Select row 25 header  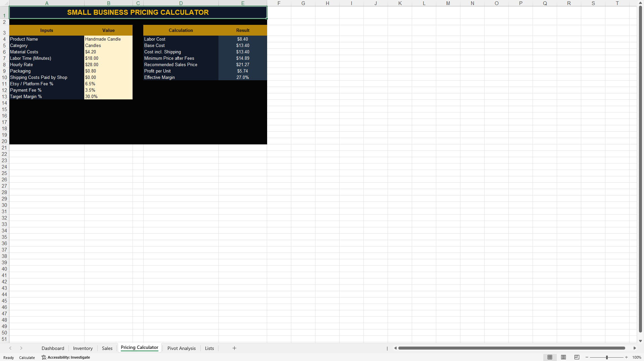point(4,173)
